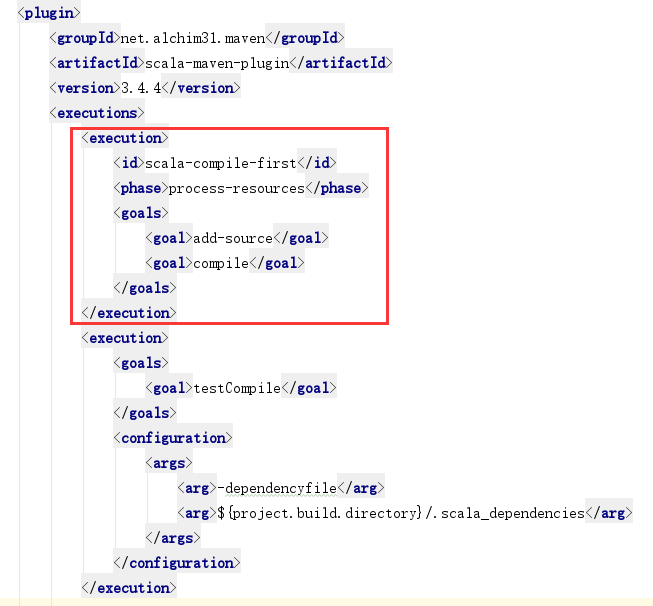Click the compile goal value
Screen dimensions: 653x606
click(x=219, y=263)
